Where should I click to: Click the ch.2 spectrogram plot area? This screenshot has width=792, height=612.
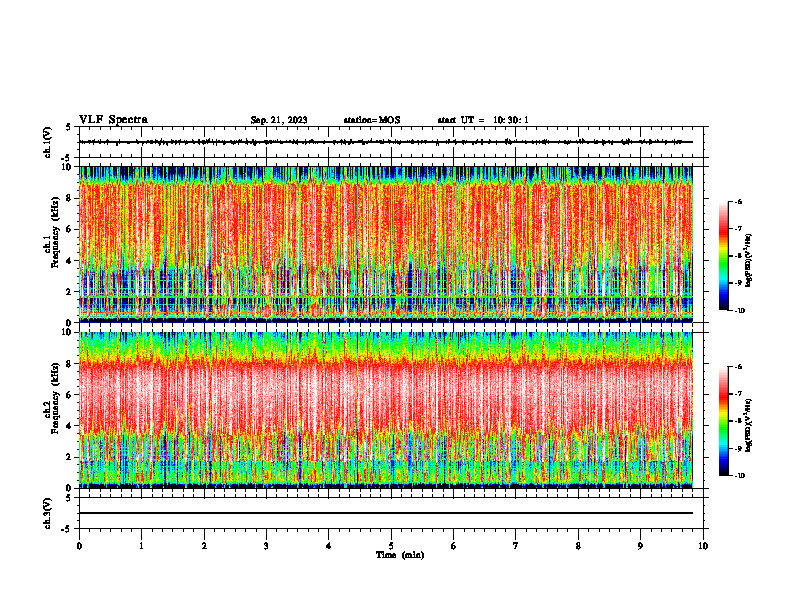[x=385, y=410]
